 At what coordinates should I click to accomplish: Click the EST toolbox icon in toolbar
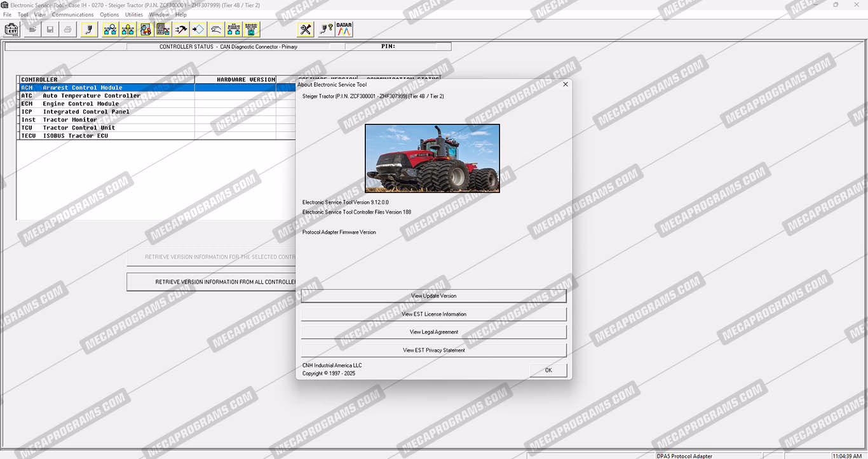[11, 29]
